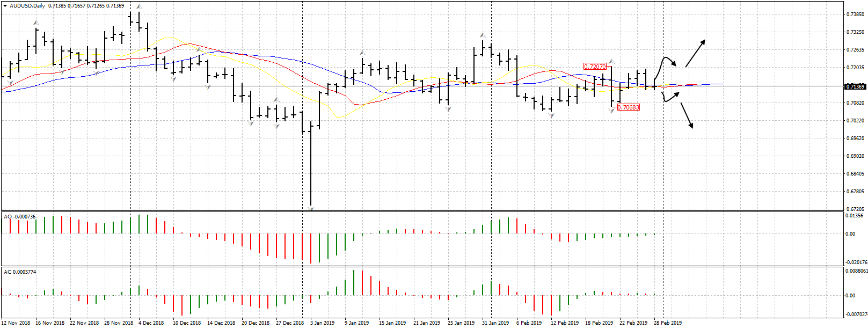
Task: Click the downward straight arrow forecast drawing
Action: point(687,115)
